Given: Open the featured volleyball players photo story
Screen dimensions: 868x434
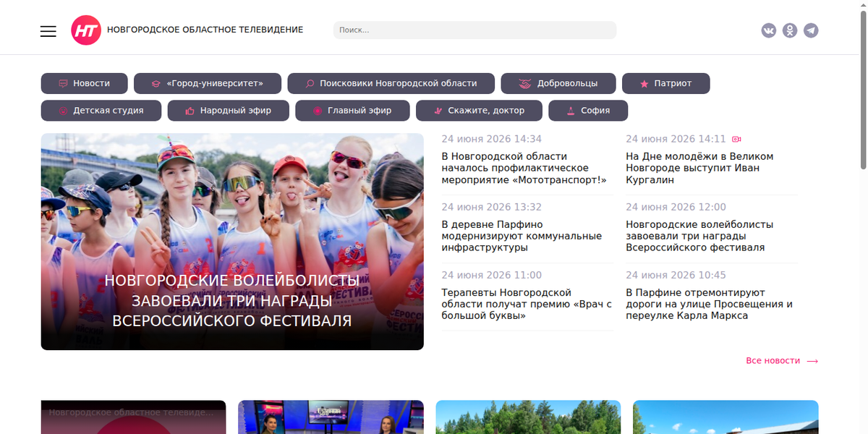Looking at the screenshot, I should [x=232, y=242].
